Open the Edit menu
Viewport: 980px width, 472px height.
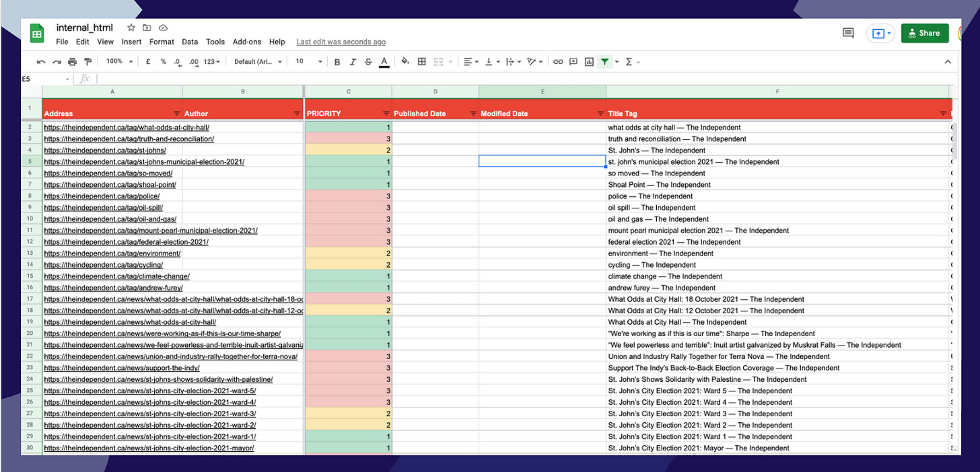click(83, 42)
